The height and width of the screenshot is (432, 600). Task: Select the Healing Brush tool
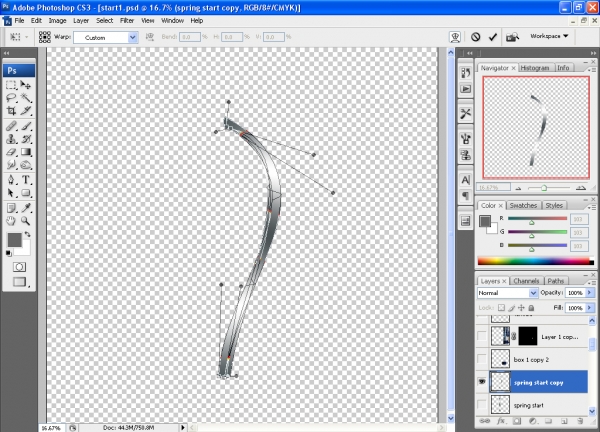point(11,126)
